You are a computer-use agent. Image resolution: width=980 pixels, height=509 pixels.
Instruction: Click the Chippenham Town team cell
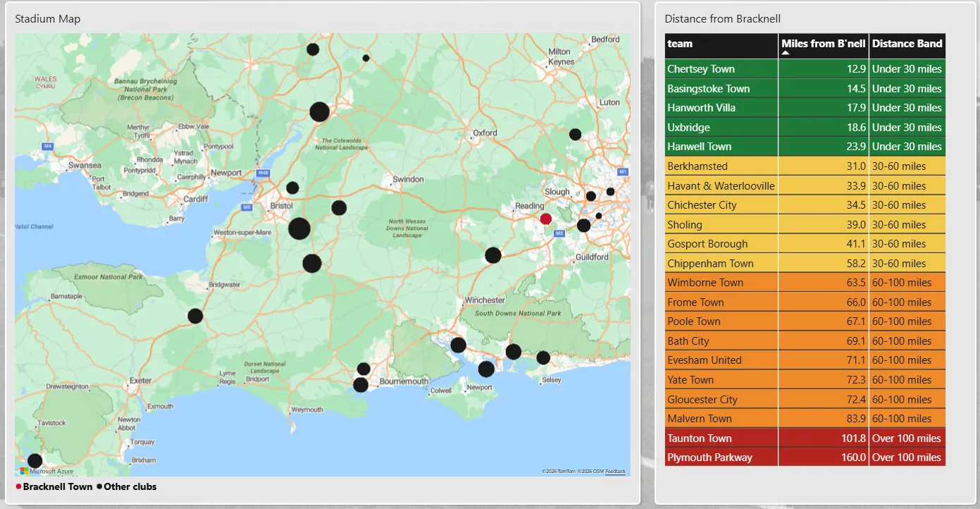click(x=721, y=264)
